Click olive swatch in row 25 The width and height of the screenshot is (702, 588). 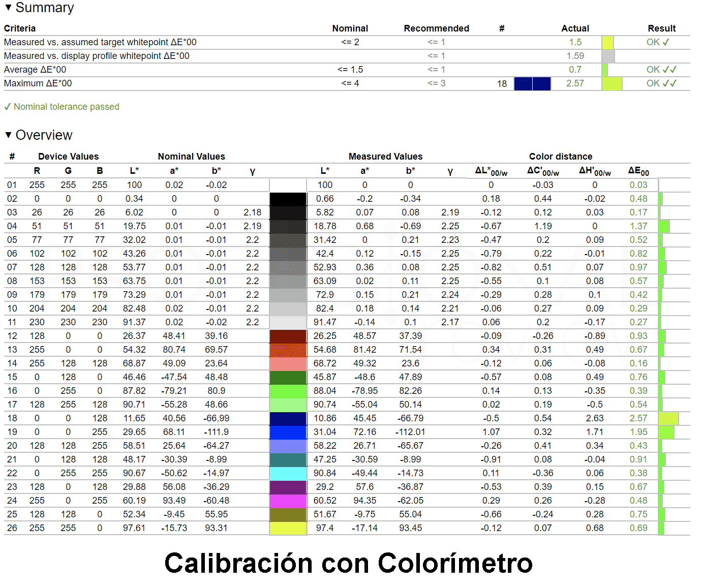288,514
